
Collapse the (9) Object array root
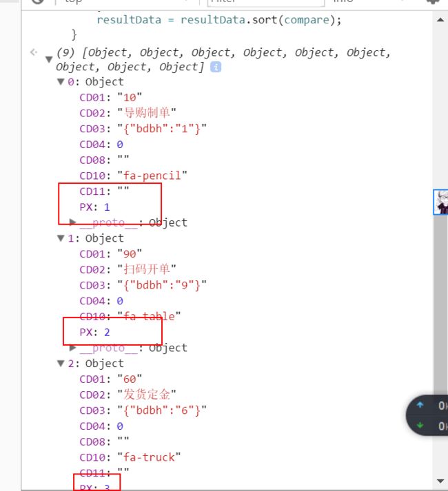click(x=49, y=59)
